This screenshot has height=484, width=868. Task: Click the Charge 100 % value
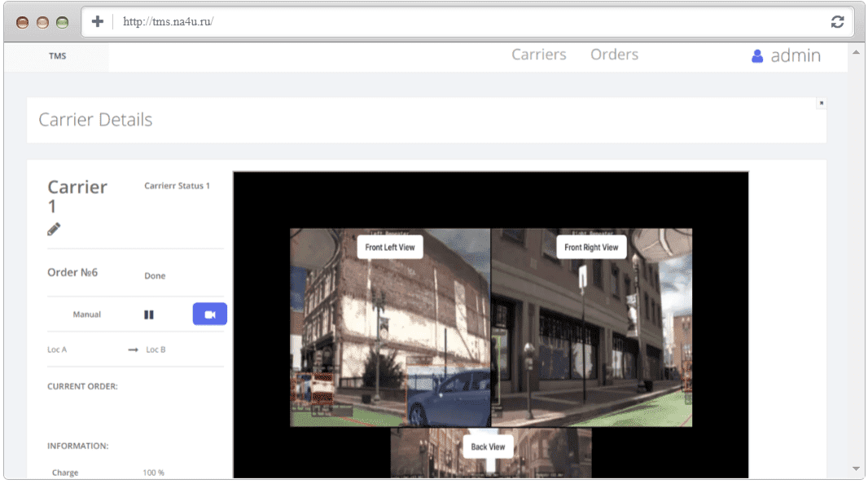coord(153,473)
